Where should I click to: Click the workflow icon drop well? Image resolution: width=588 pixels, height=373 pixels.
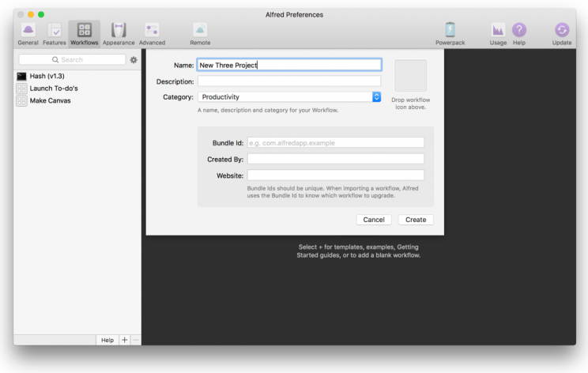pos(411,76)
